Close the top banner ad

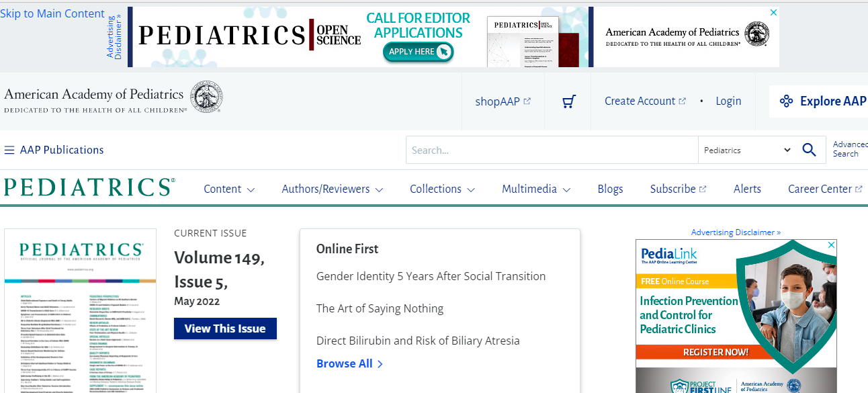click(773, 13)
